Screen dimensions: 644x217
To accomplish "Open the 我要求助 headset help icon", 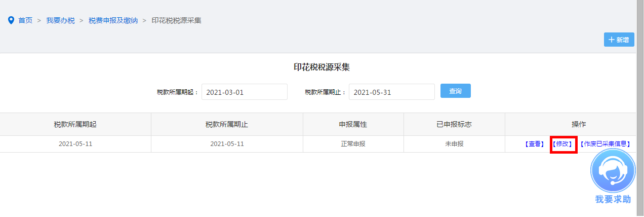I will pos(613,171).
